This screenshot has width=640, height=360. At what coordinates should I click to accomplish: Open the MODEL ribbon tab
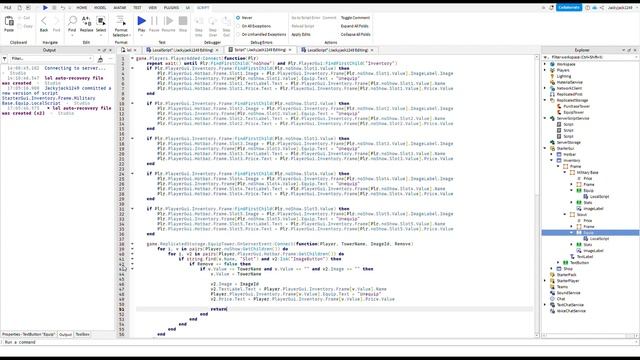(x=100, y=8)
